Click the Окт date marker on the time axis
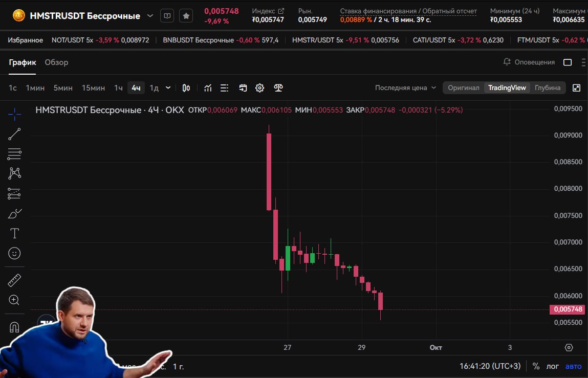Screen dimensions: 588x378 click(x=435, y=348)
